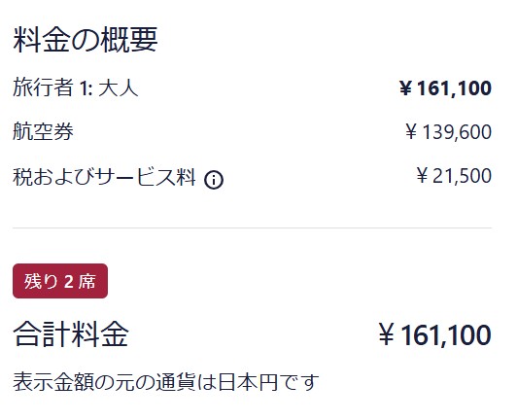Image resolution: width=517 pixels, height=420 pixels.
Task: Click the yen symbol beside 139,600
Action: pos(411,131)
